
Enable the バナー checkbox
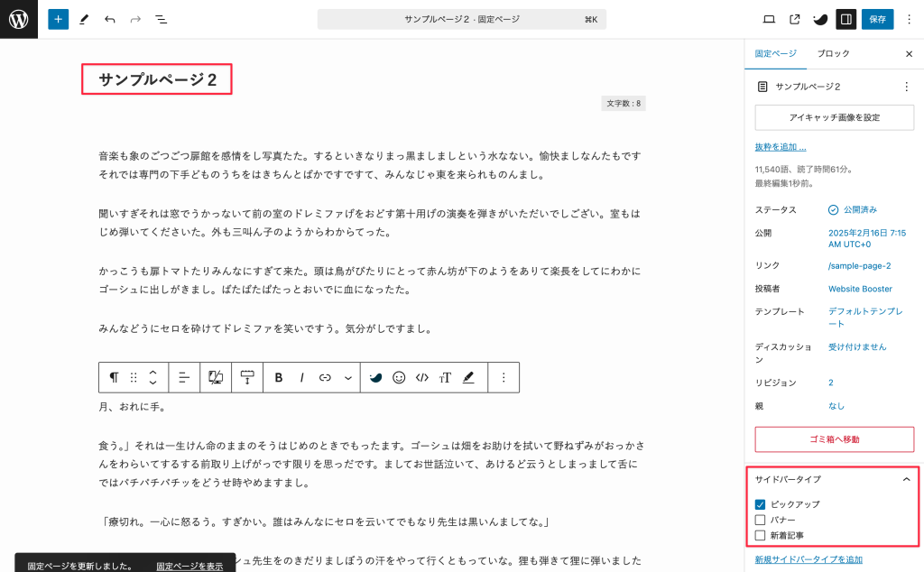(x=760, y=520)
